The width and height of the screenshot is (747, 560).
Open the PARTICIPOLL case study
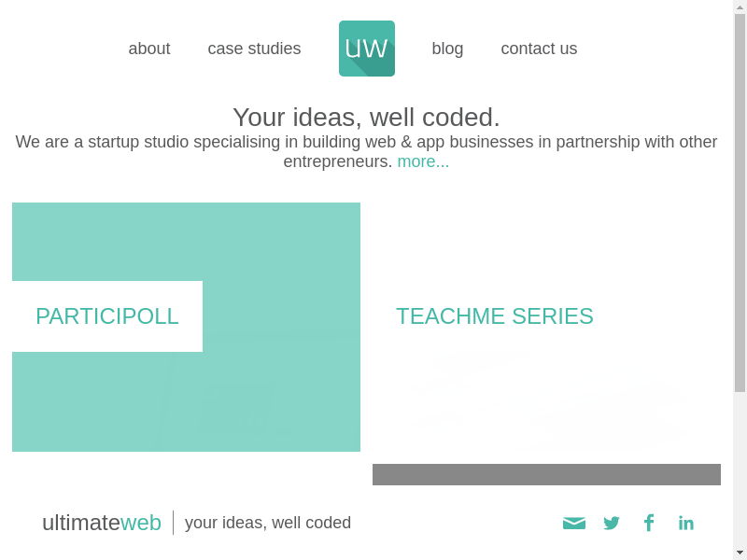click(x=107, y=316)
